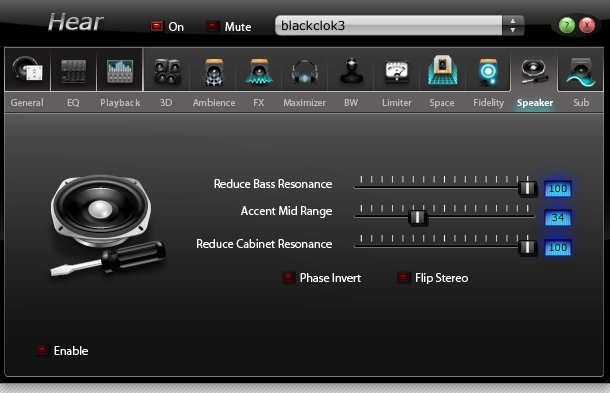Click the Speaker tab label
610x393 pixels.
tap(535, 103)
